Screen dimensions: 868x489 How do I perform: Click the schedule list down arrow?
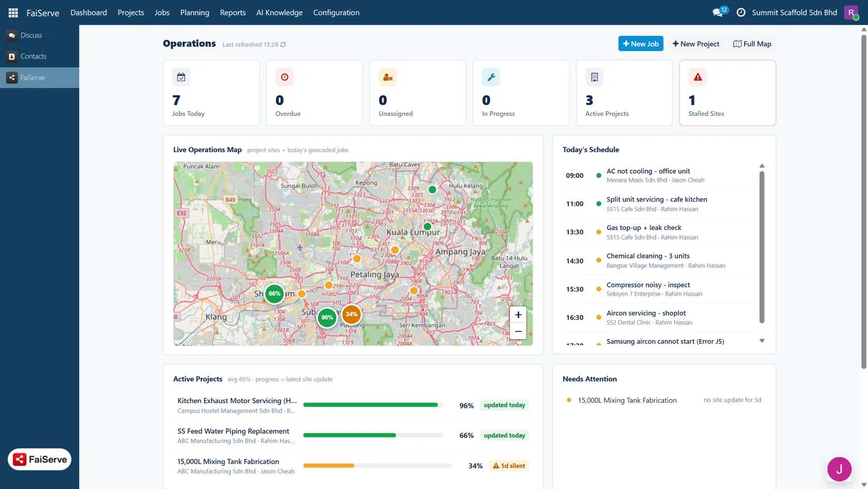(x=762, y=341)
